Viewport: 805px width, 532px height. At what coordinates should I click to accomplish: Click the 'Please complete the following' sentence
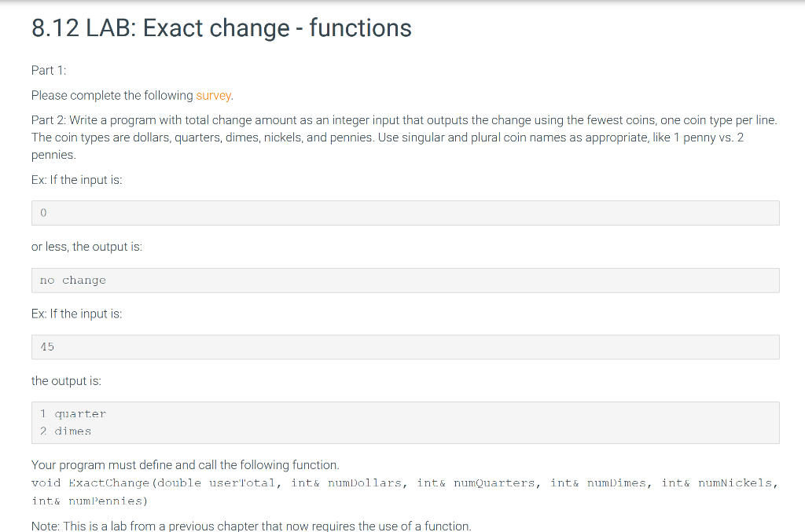[132, 95]
